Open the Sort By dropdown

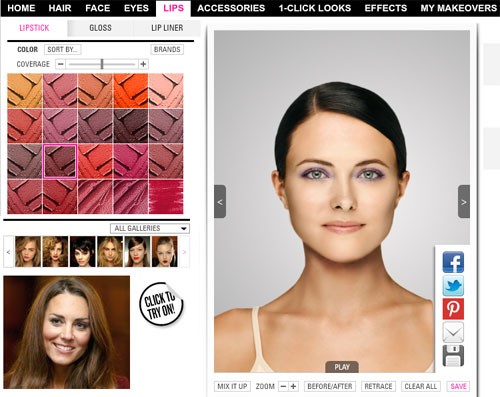[62, 49]
